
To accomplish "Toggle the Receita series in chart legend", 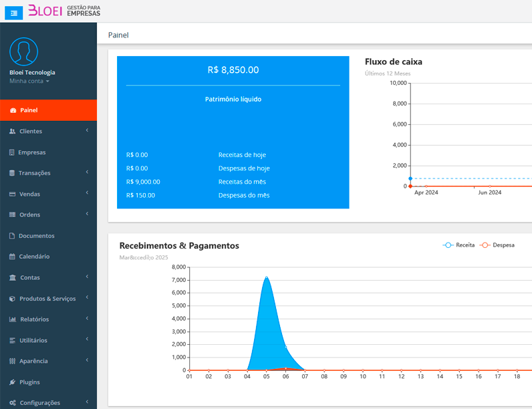I will point(459,245).
